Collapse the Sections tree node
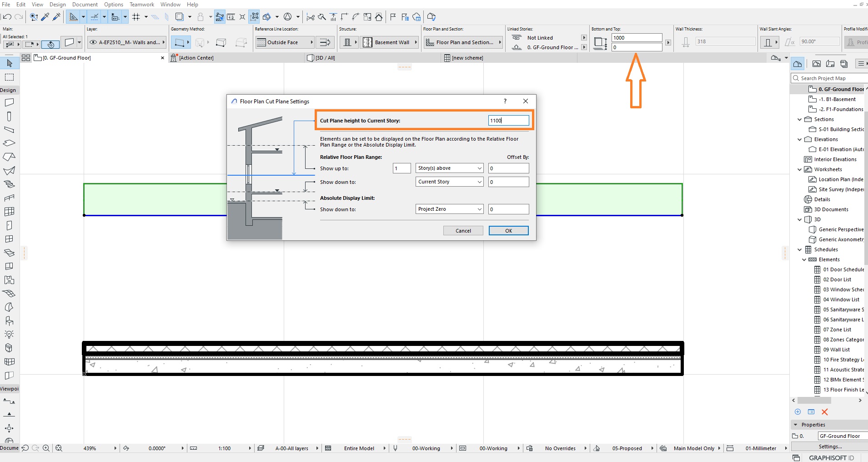This screenshot has width=868, height=462. coord(800,119)
